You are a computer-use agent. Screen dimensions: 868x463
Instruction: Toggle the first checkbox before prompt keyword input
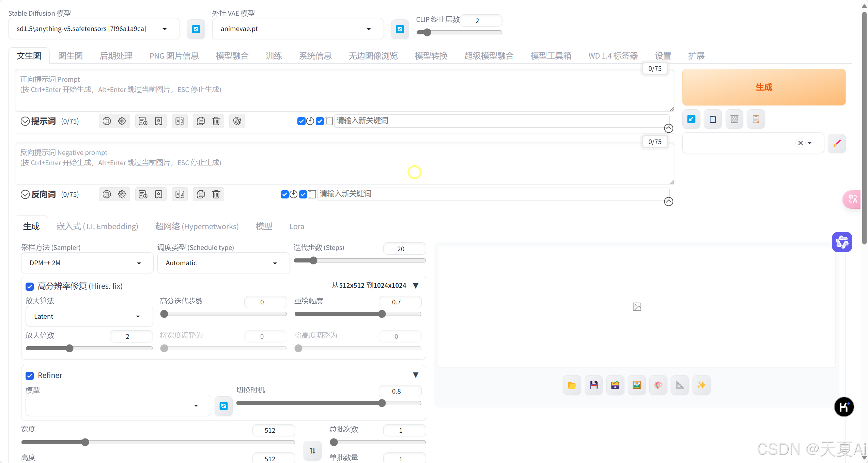pyautogui.click(x=301, y=121)
